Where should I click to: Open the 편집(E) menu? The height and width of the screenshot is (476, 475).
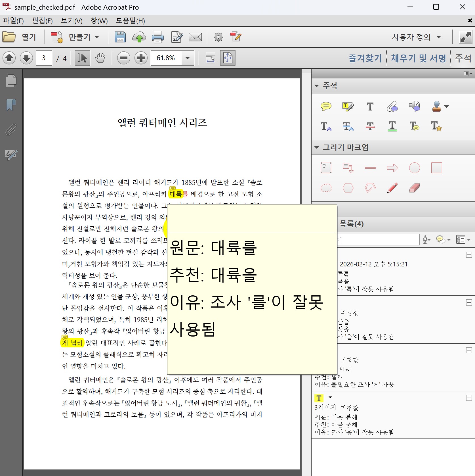click(42, 21)
